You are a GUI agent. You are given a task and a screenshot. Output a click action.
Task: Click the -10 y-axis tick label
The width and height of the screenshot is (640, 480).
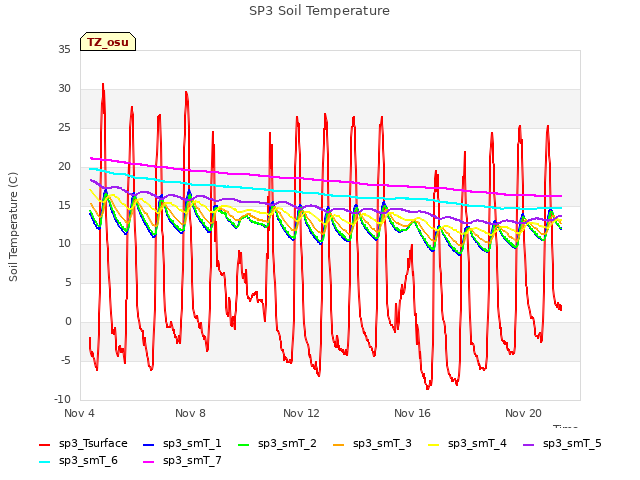(62, 399)
